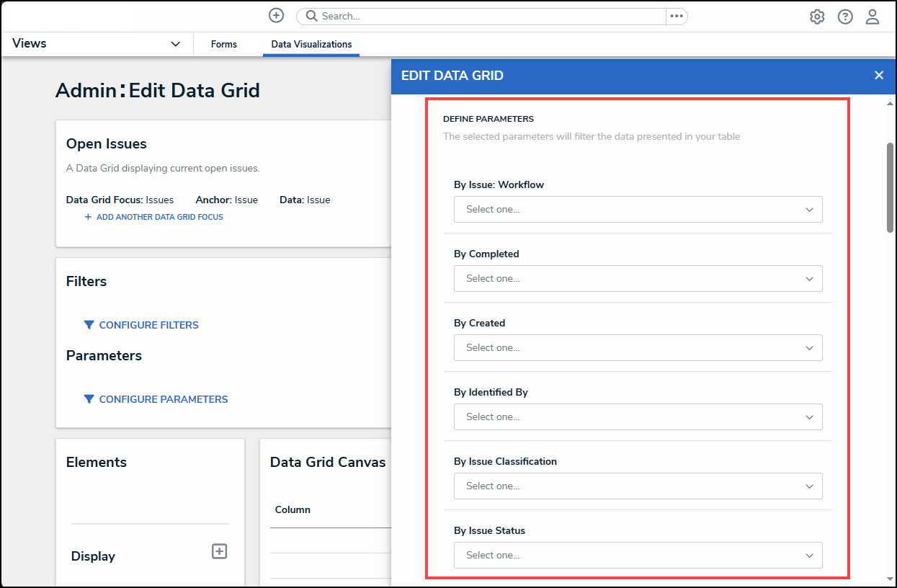
Task: Select the Data Visualizations tab
Action: [x=311, y=45]
